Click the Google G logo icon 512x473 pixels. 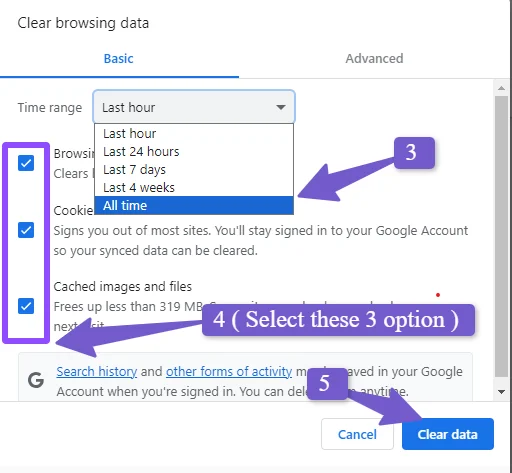pos(36,380)
